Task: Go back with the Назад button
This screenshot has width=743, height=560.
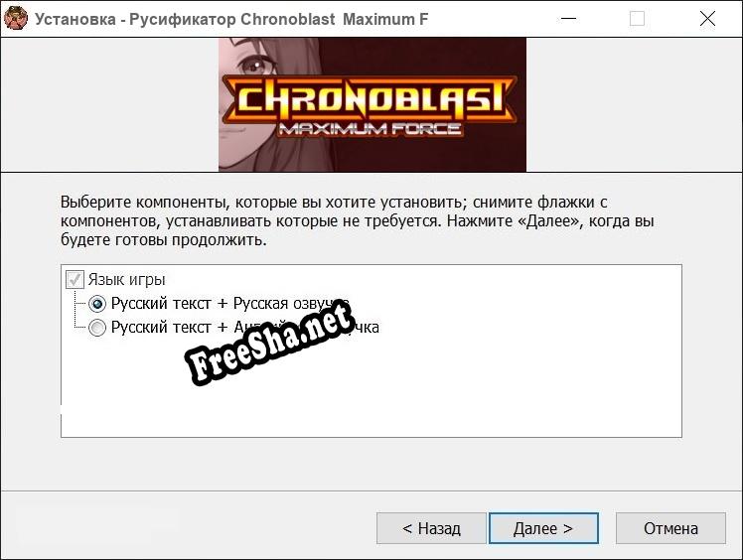Action: (431, 528)
